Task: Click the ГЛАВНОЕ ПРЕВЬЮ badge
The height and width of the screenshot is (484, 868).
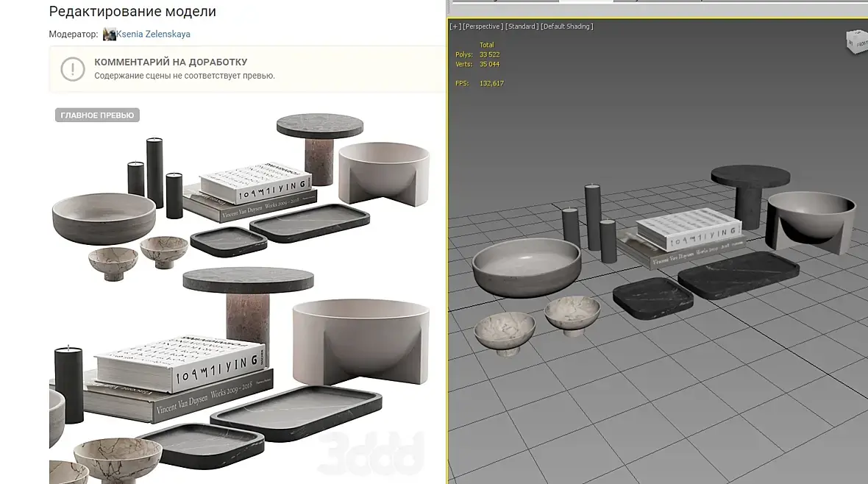Action: (97, 115)
